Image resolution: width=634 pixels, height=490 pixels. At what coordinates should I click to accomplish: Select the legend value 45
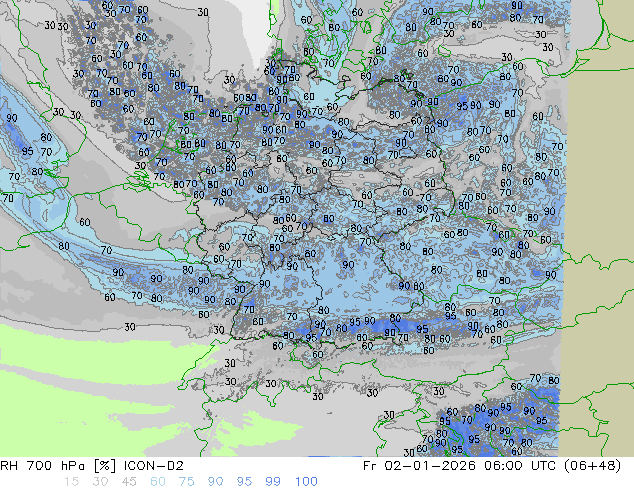(x=129, y=482)
